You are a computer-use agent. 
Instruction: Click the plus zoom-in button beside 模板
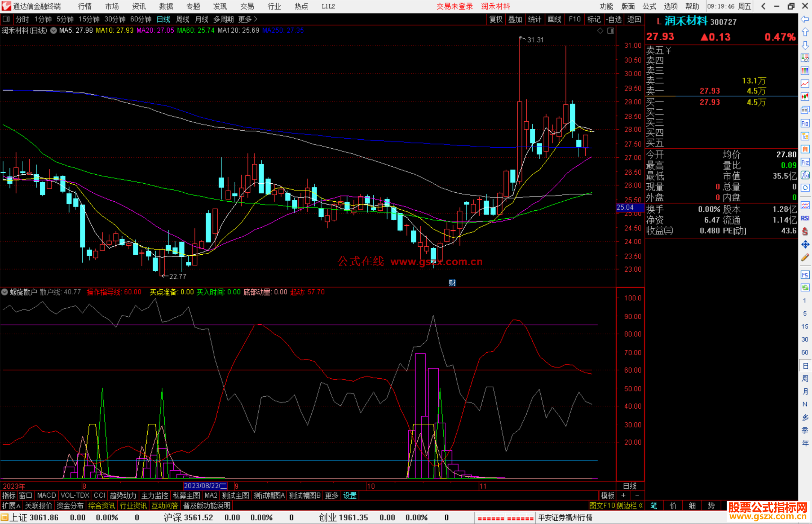click(623, 495)
